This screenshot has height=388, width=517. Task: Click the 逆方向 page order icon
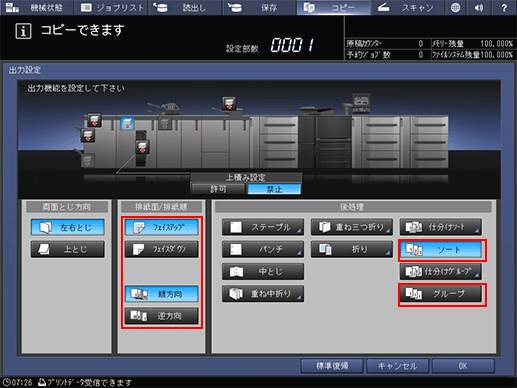[139, 316]
